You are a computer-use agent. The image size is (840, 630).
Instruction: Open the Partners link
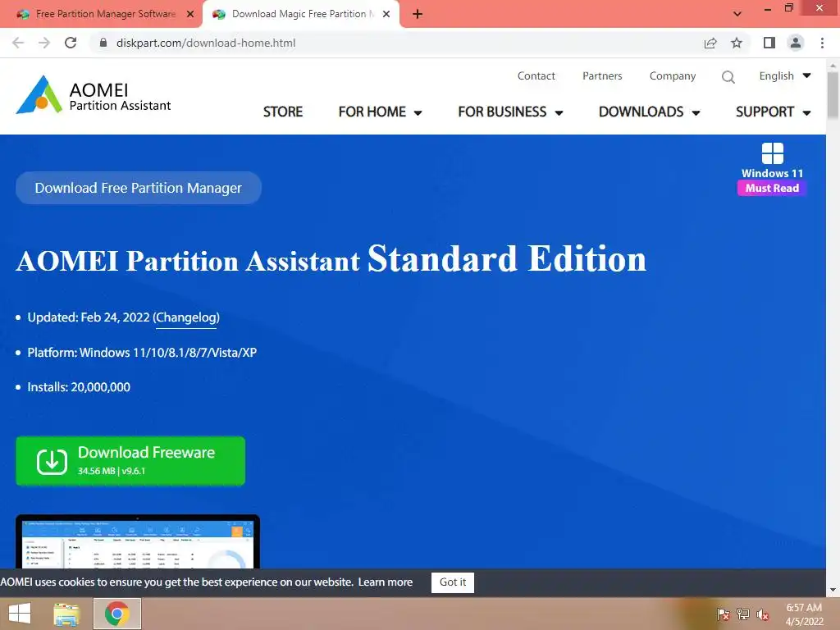602,76
